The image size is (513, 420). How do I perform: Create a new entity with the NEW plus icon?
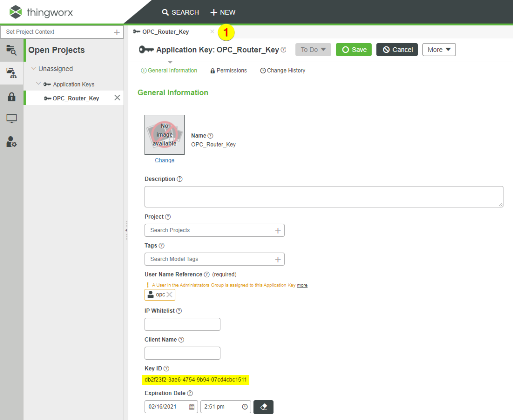(x=213, y=12)
